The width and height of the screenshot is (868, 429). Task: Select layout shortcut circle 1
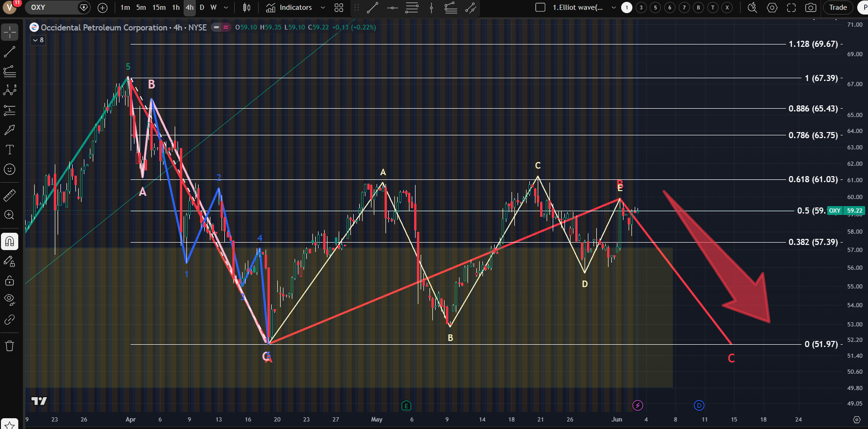[x=627, y=7]
